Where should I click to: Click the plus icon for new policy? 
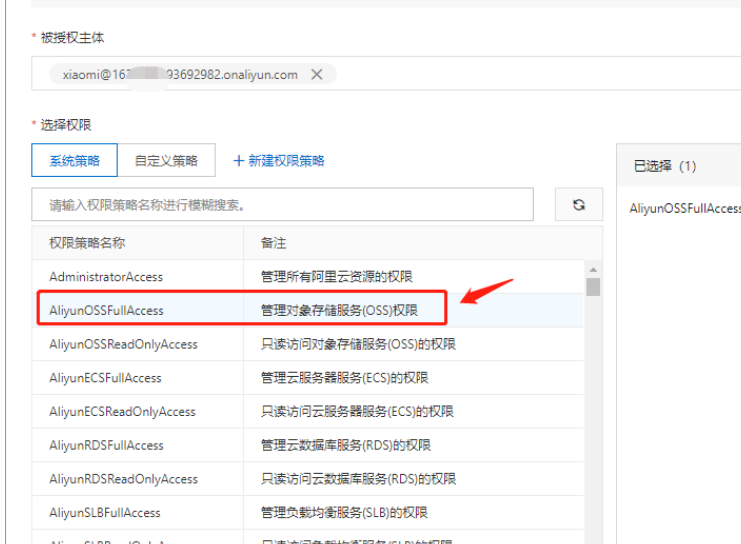[239, 161]
